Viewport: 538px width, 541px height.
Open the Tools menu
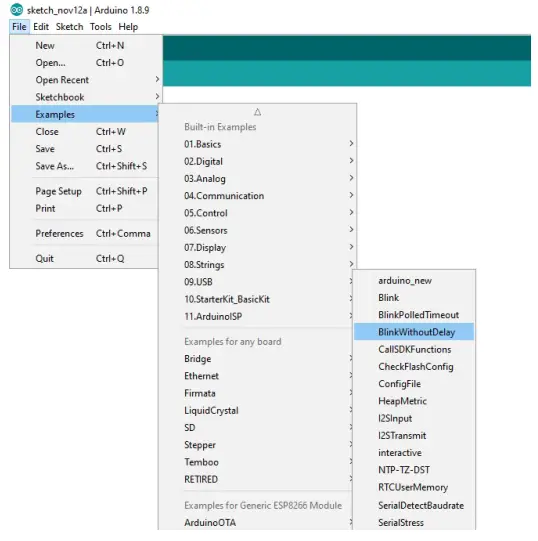pyautogui.click(x=100, y=27)
